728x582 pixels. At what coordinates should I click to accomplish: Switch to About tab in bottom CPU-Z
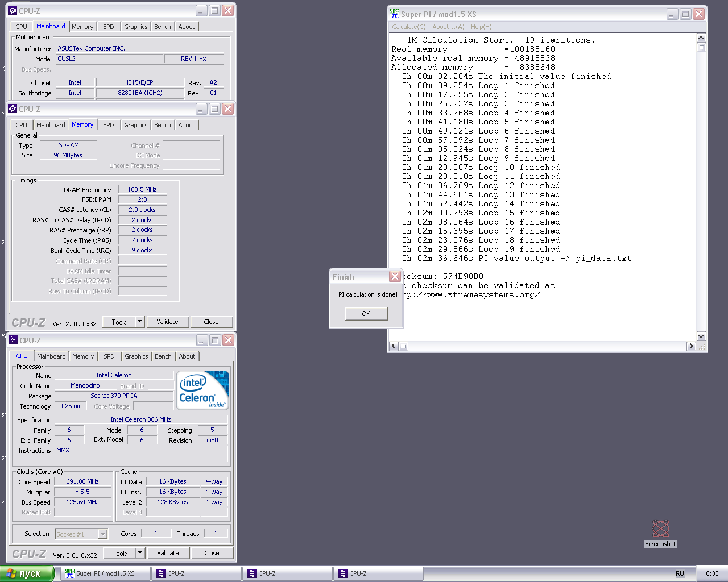click(187, 356)
